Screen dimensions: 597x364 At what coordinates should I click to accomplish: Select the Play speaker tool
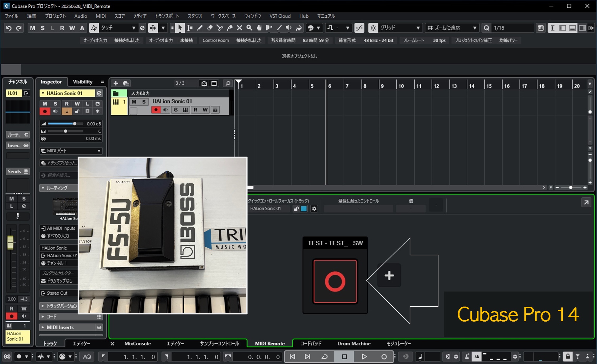click(289, 28)
